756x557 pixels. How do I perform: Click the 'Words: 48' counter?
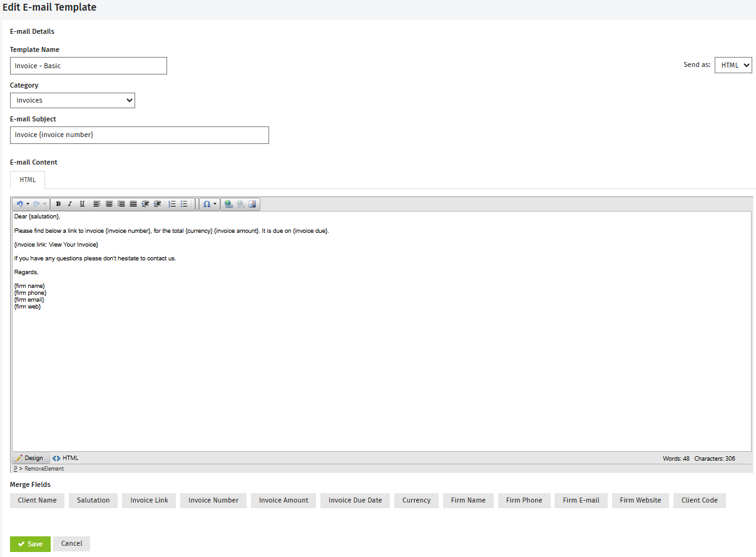click(x=676, y=459)
